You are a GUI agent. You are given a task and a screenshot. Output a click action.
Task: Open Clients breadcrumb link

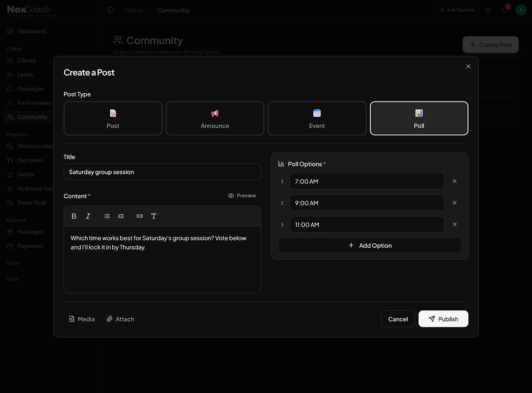133,10
